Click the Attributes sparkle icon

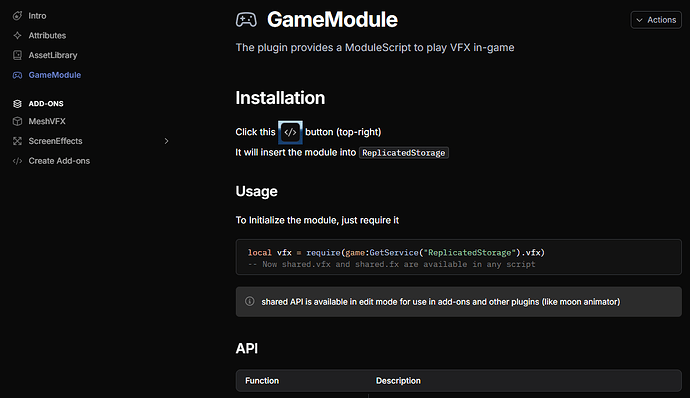click(17, 36)
